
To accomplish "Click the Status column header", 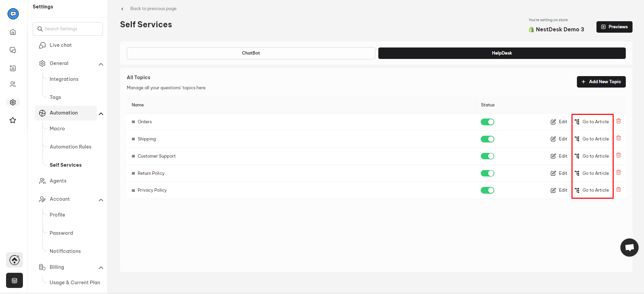I will (488, 105).
